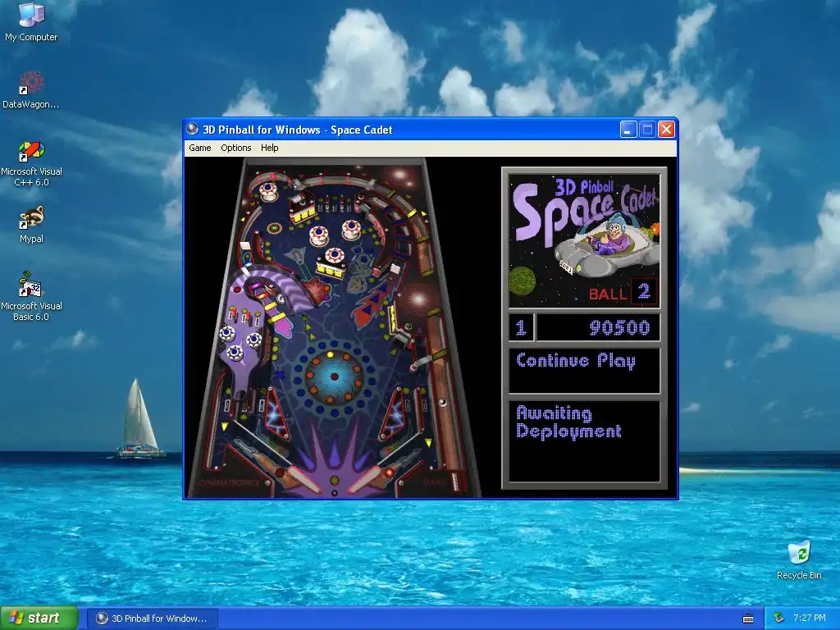Click the Windows XP start button
Viewport: 840px width, 630px height.
(x=39, y=619)
